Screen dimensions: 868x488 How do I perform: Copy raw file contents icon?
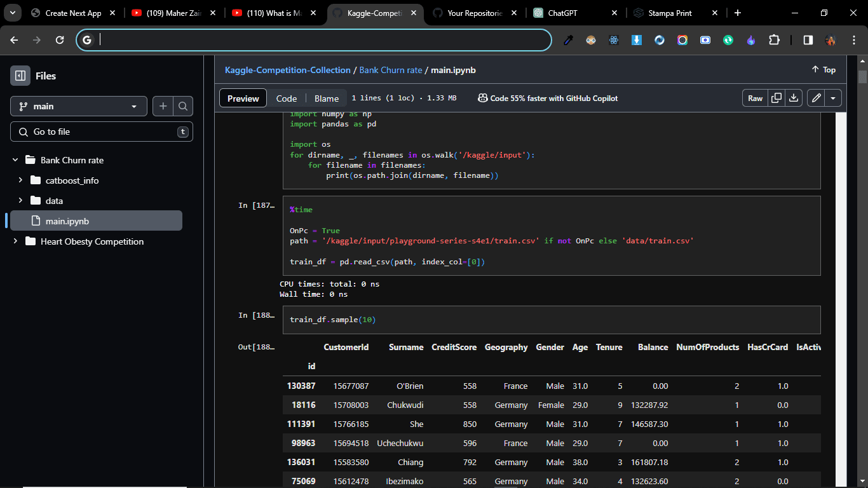click(x=776, y=98)
